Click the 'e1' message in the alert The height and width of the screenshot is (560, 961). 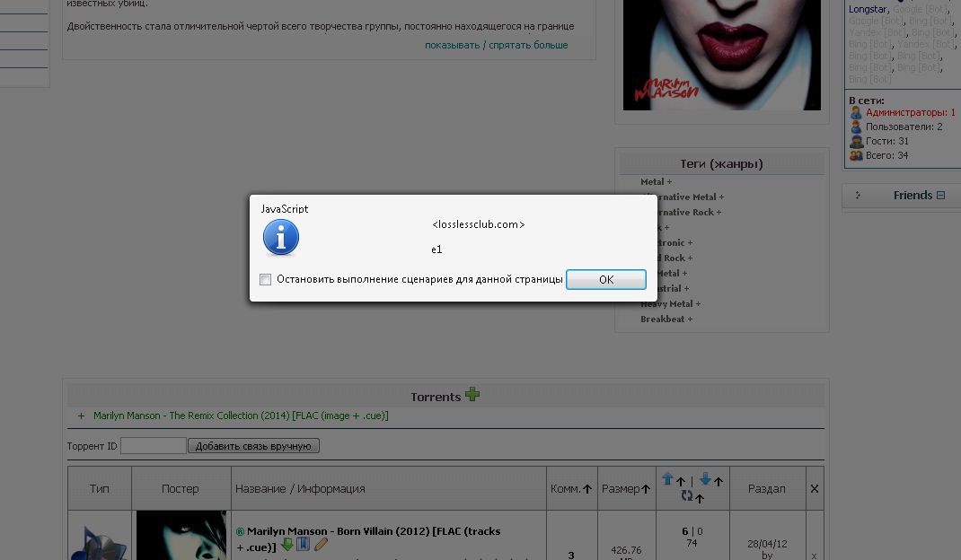pos(436,249)
